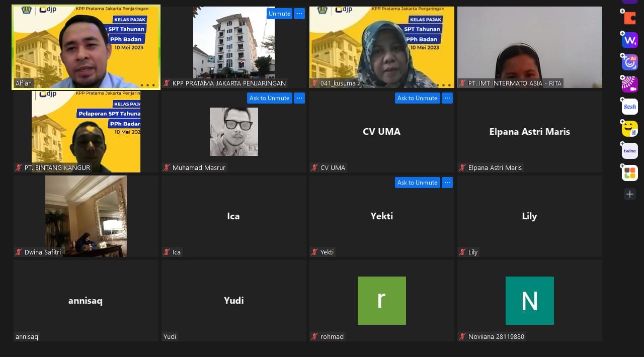Open the AI smiley face app

point(629,62)
